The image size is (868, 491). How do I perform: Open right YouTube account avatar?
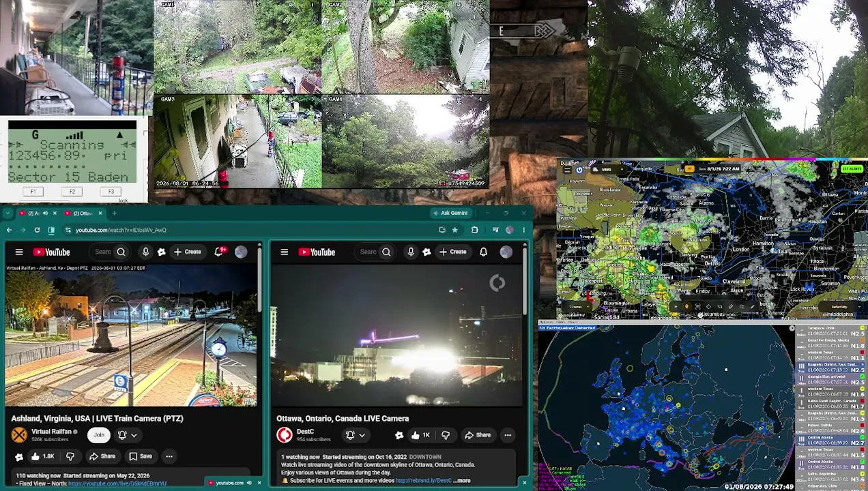[x=506, y=252]
